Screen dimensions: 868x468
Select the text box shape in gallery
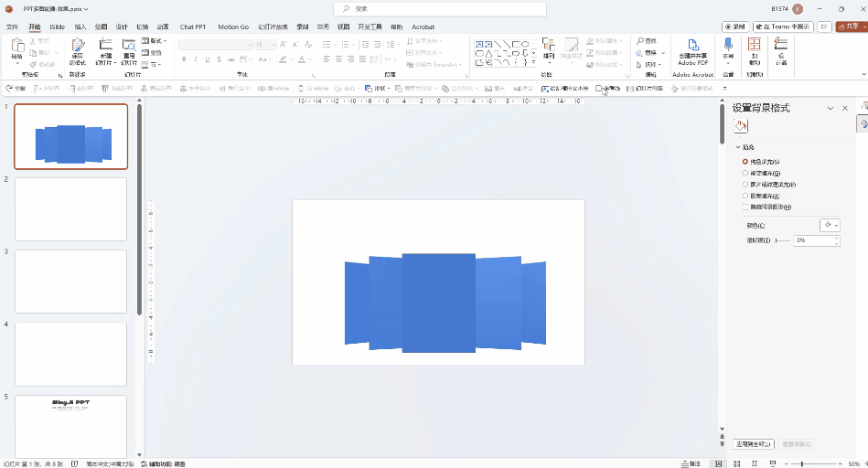479,44
